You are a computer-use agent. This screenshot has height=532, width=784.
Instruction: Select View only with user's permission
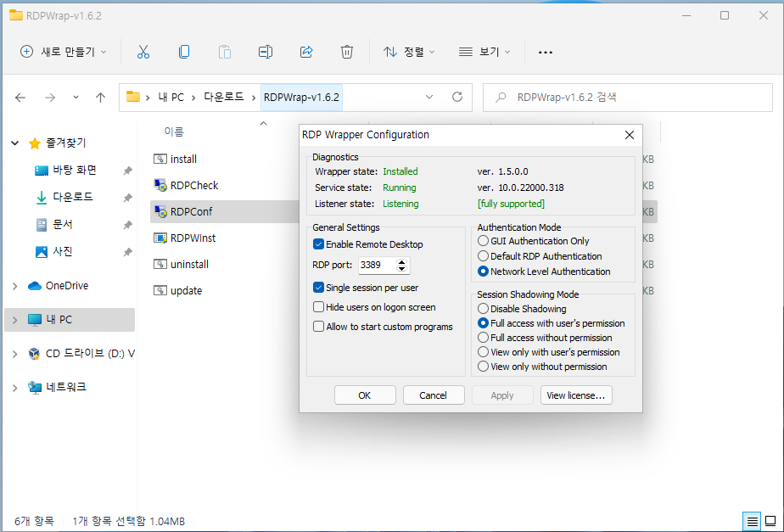pos(483,352)
